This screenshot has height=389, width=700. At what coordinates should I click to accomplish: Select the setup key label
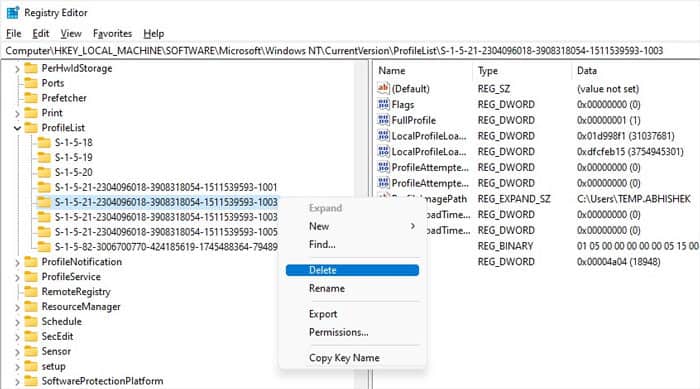tap(54, 366)
